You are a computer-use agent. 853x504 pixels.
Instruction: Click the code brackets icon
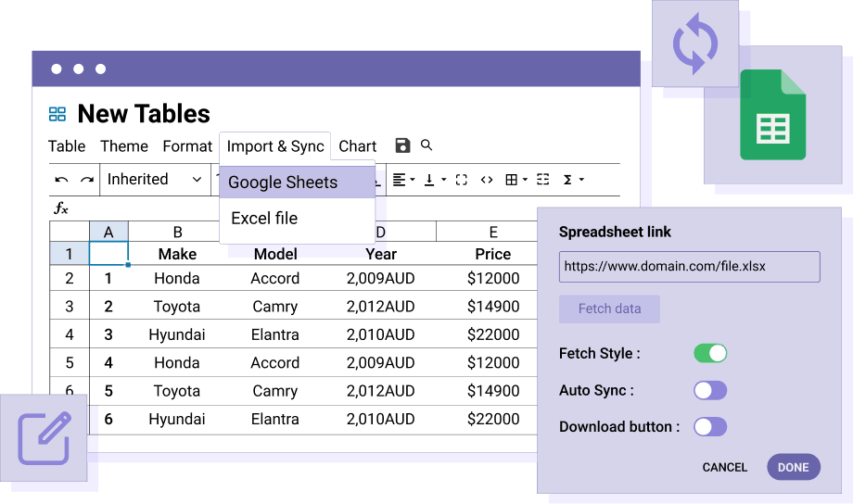tap(487, 180)
